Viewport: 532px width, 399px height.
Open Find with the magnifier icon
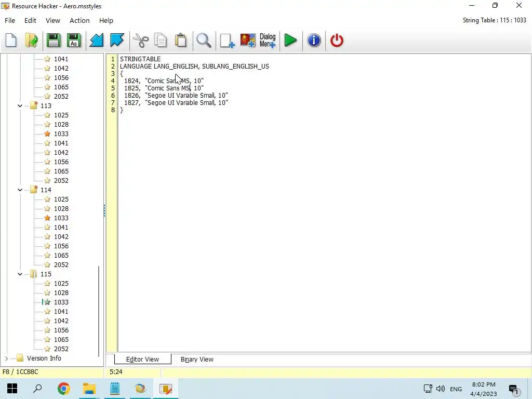(x=204, y=41)
